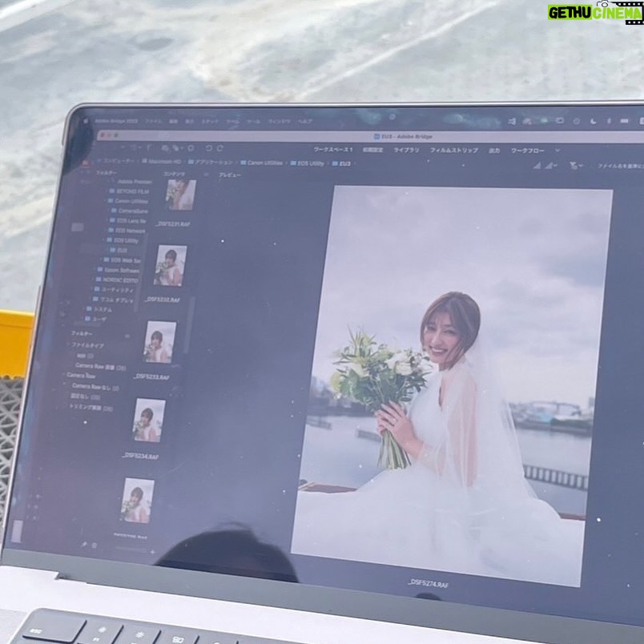Select BEYOND FILM folder in tree

pyautogui.click(x=129, y=191)
